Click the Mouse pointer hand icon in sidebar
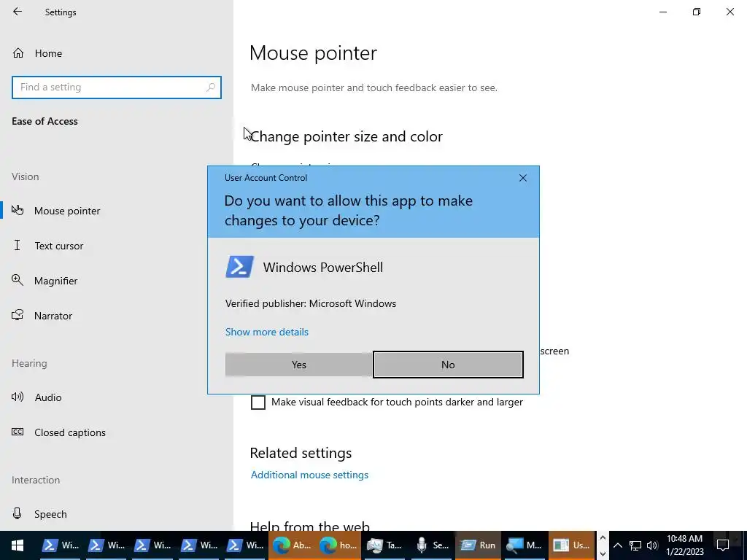 [18, 210]
